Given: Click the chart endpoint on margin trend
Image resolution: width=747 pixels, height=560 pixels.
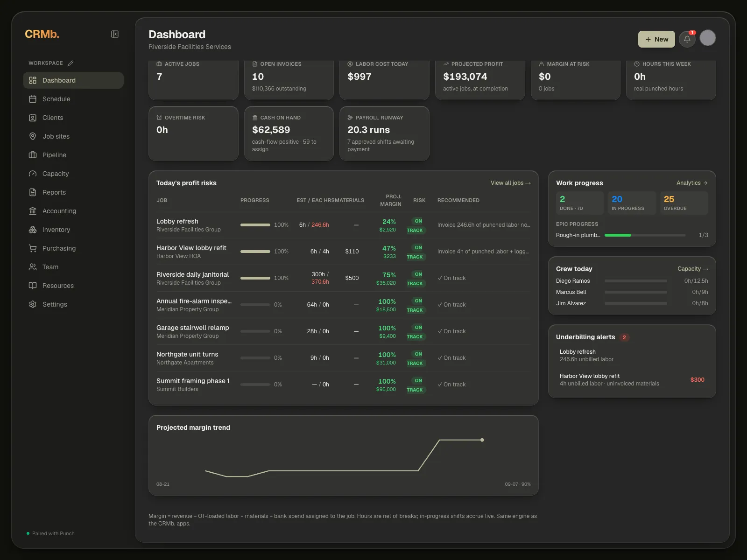Looking at the screenshot, I should point(482,440).
